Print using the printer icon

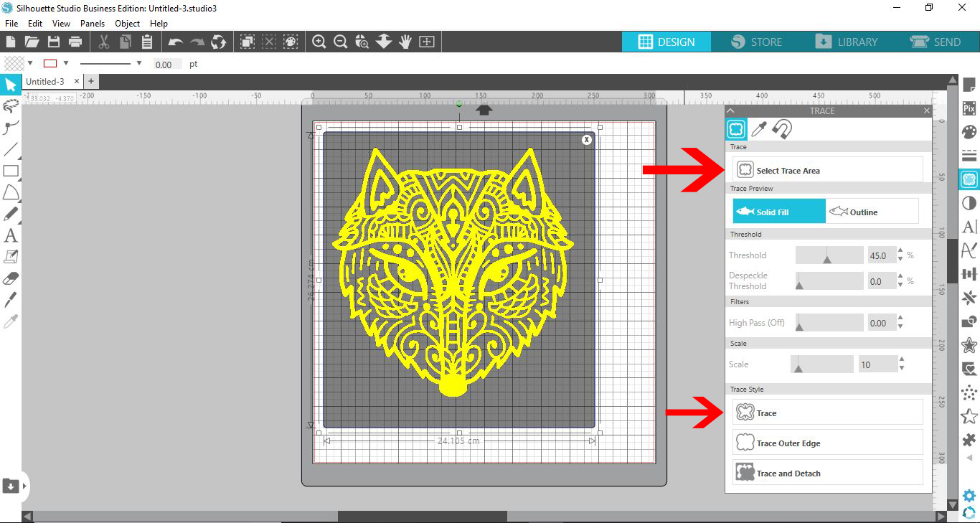(75, 42)
